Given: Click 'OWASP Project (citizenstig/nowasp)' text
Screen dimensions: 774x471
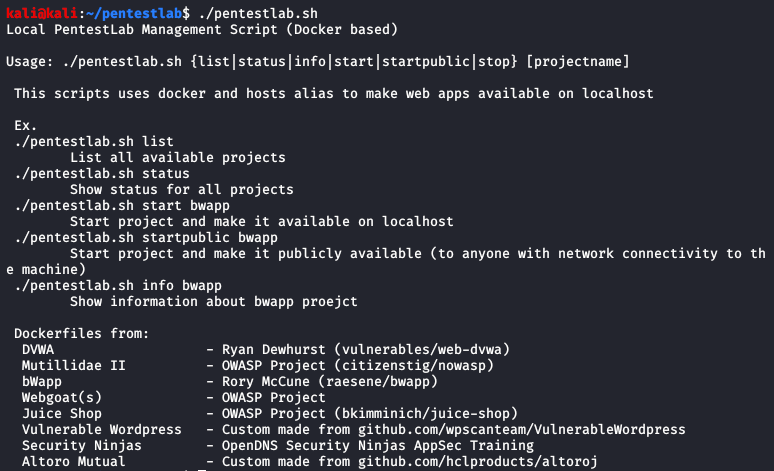Looking at the screenshot, I should tap(358, 366).
